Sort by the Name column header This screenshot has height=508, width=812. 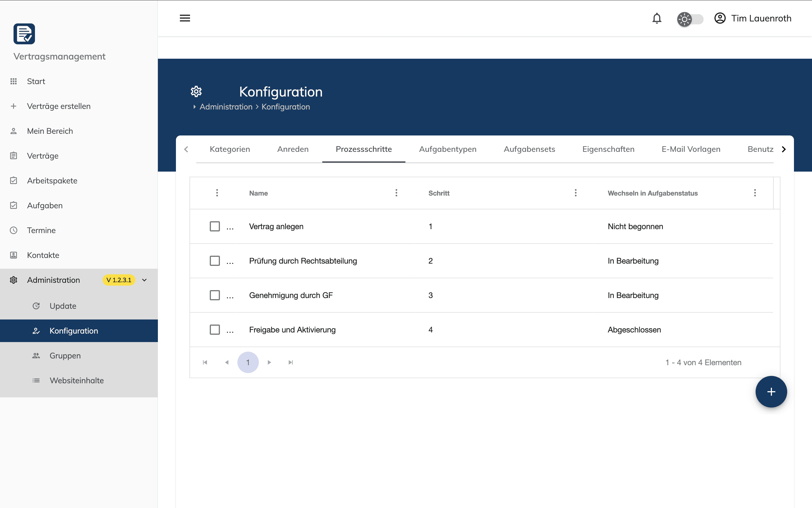[x=258, y=193]
